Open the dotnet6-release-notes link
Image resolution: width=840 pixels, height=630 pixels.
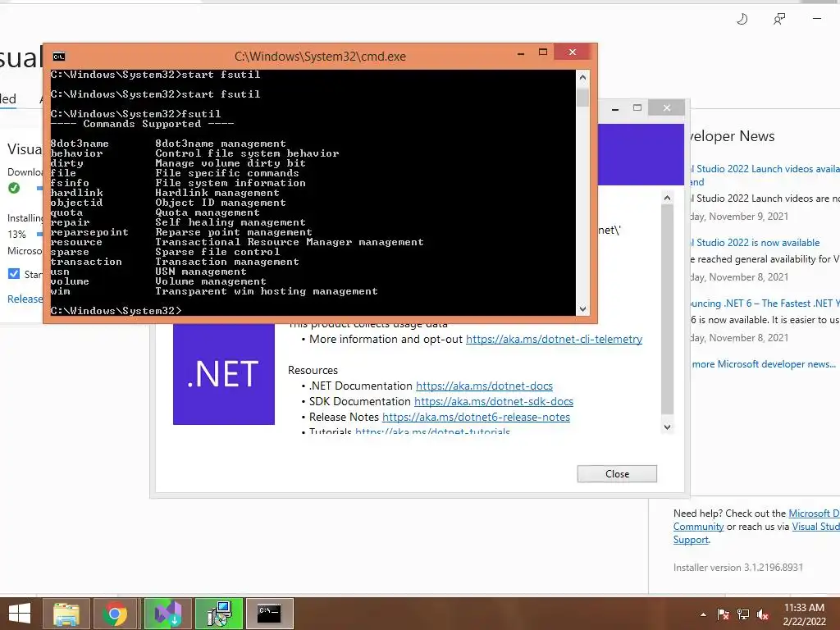coord(477,417)
